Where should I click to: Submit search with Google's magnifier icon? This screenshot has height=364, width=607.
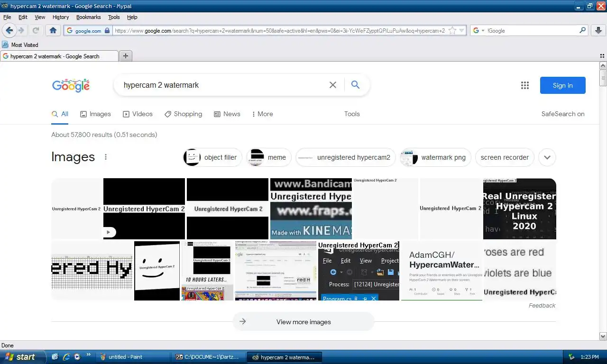click(355, 85)
